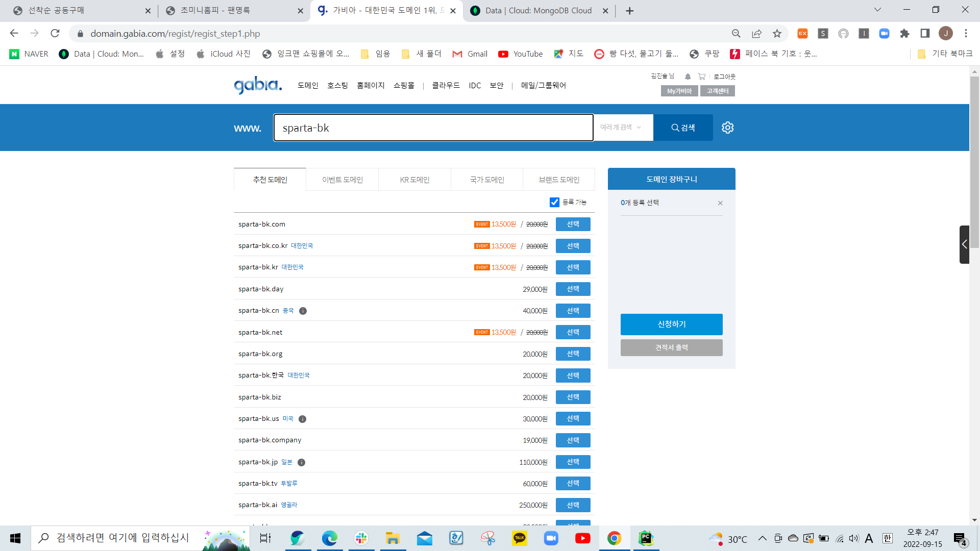This screenshot has height=551, width=980.
Task: Switch to the KR 도메인 tab
Action: [414, 180]
